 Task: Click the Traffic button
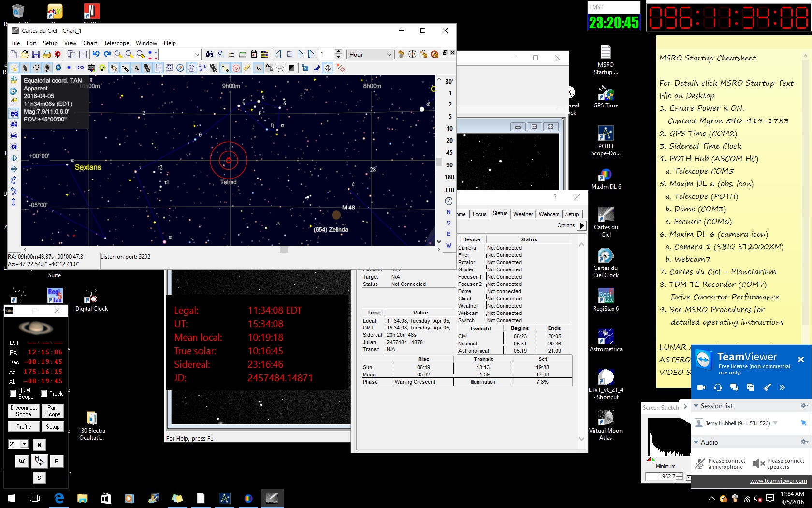tap(24, 427)
